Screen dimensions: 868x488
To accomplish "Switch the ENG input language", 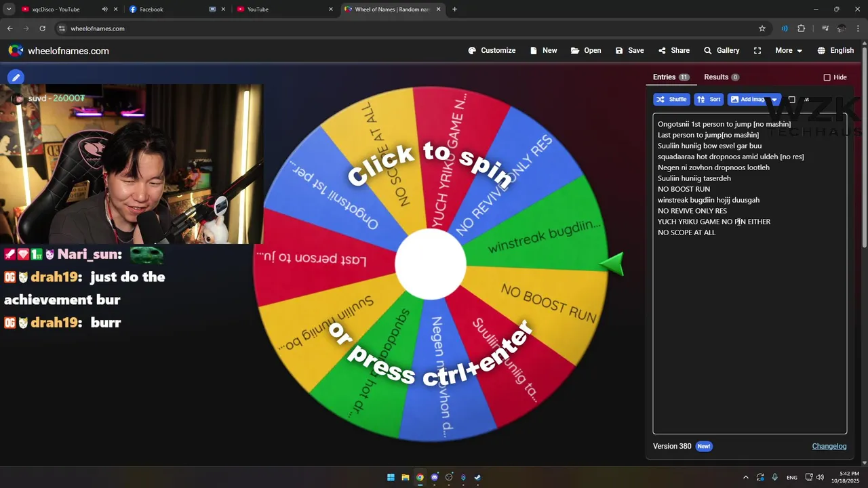I will pos(792,477).
